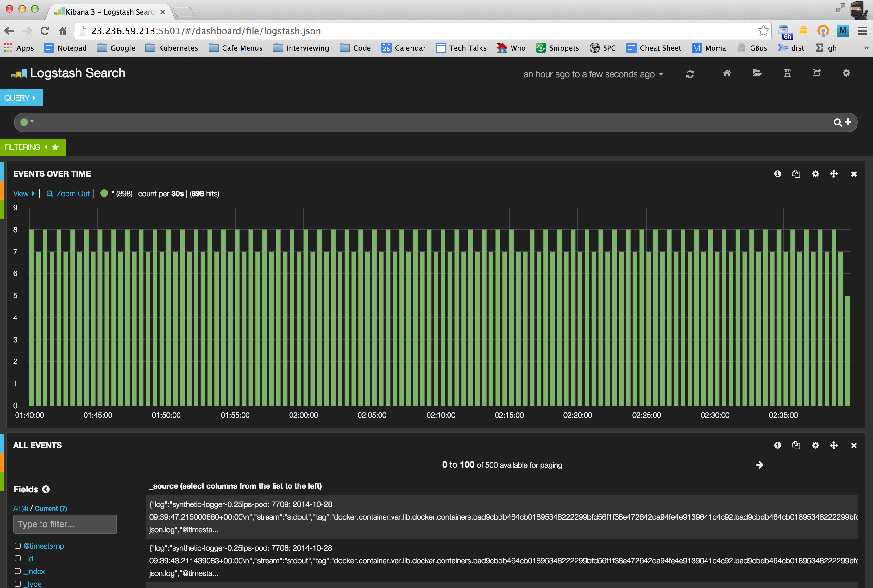The height and width of the screenshot is (588, 873).
Task: Open the Google bookmarks folder
Action: tap(116, 48)
